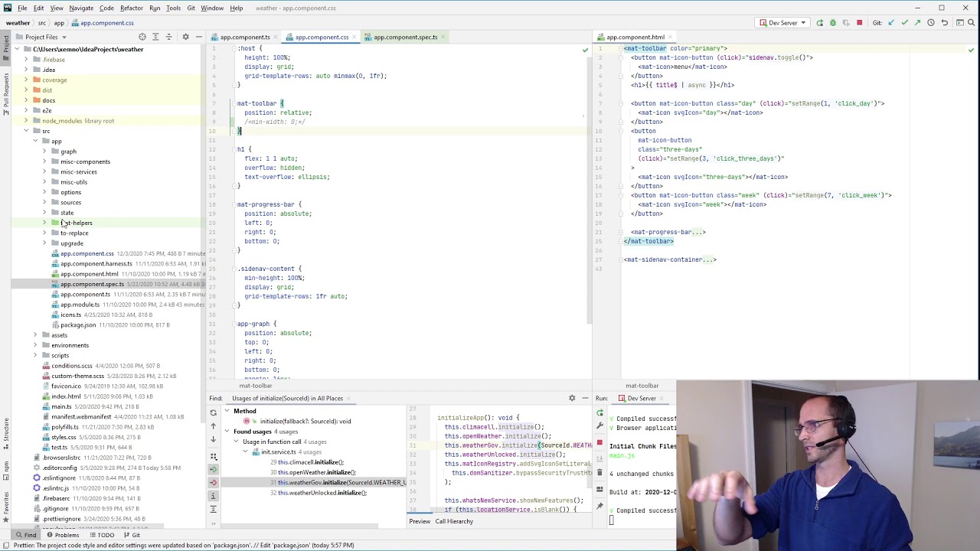Update project with Git blue arrow
Viewport: 980px width, 551px height.
tap(891, 23)
